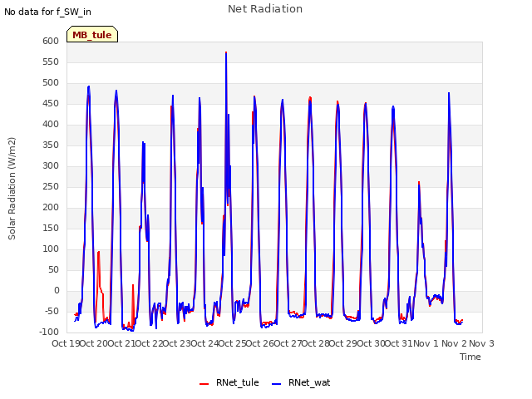Click the 350 y-axis tick label
The height and width of the screenshot is (399, 532).
51,145
